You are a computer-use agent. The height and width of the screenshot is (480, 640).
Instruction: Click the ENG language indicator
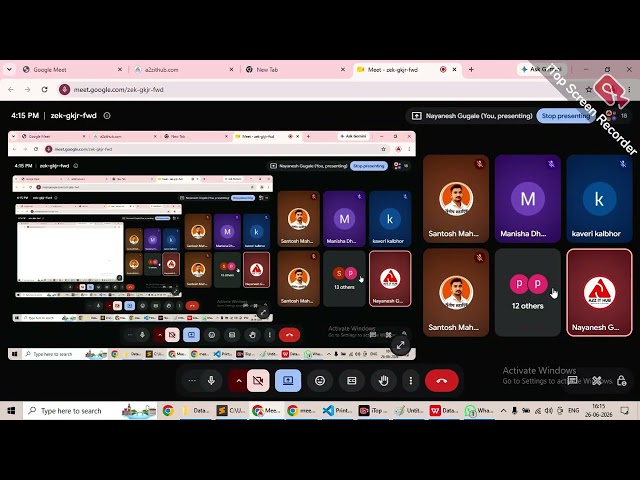573,411
